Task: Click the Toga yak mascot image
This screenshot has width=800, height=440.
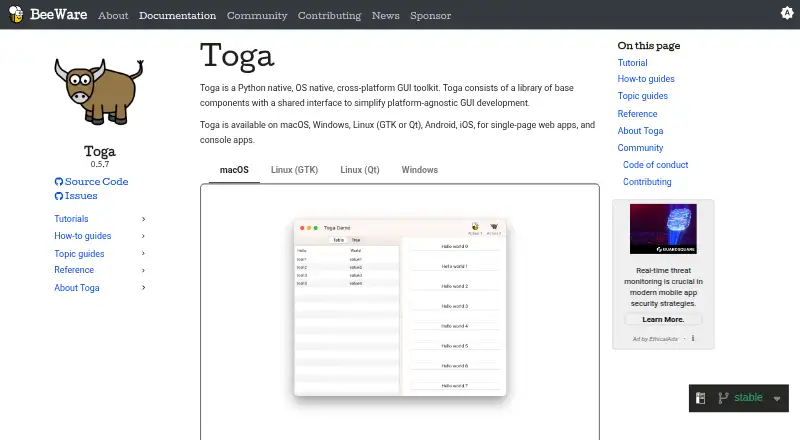Action: [x=99, y=92]
